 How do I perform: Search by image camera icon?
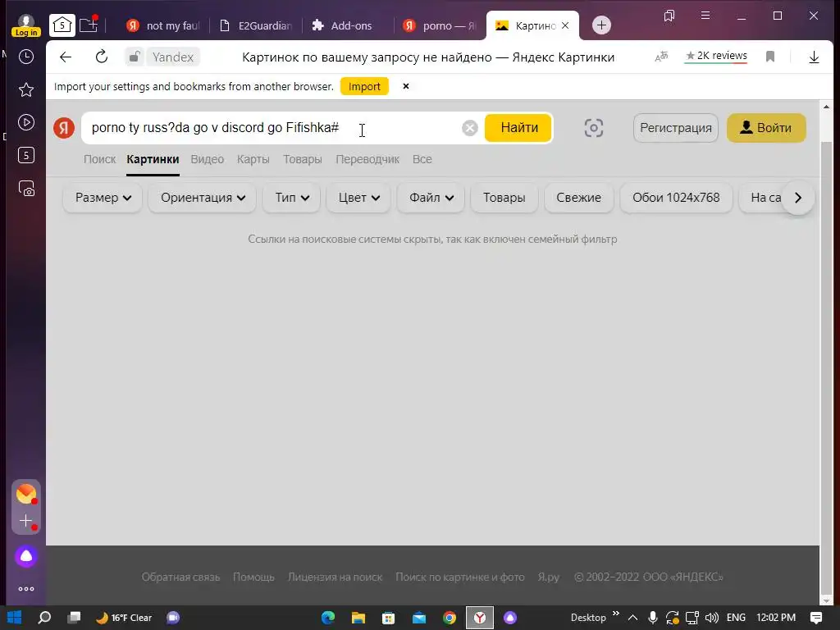coord(594,128)
